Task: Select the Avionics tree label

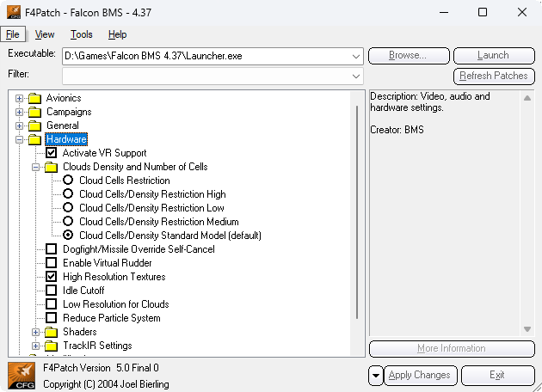Action: (64, 99)
